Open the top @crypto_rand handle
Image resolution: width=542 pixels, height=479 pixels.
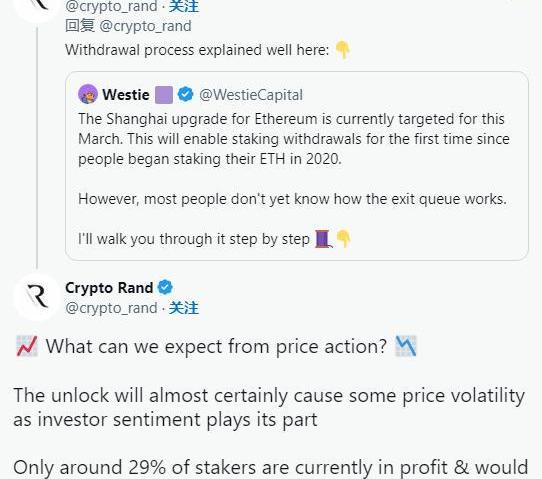click(x=111, y=7)
